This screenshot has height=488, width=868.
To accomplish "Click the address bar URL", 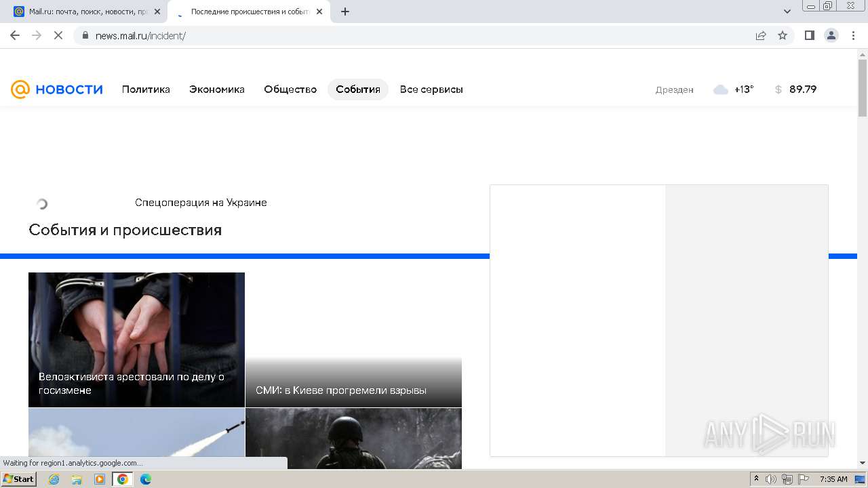I will point(140,36).
